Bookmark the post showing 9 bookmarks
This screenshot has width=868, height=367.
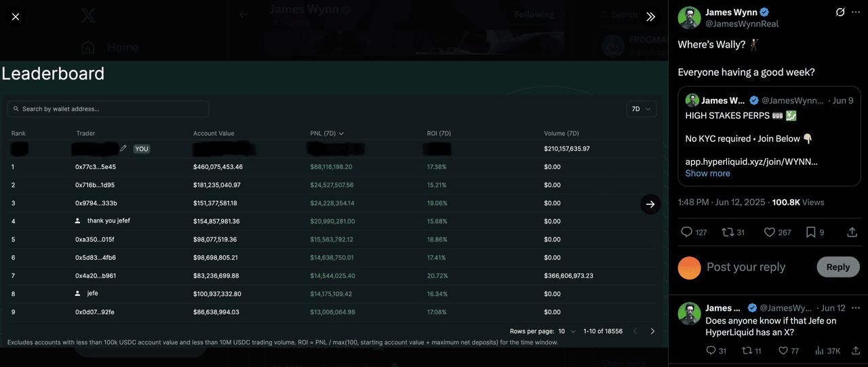(x=811, y=232)
